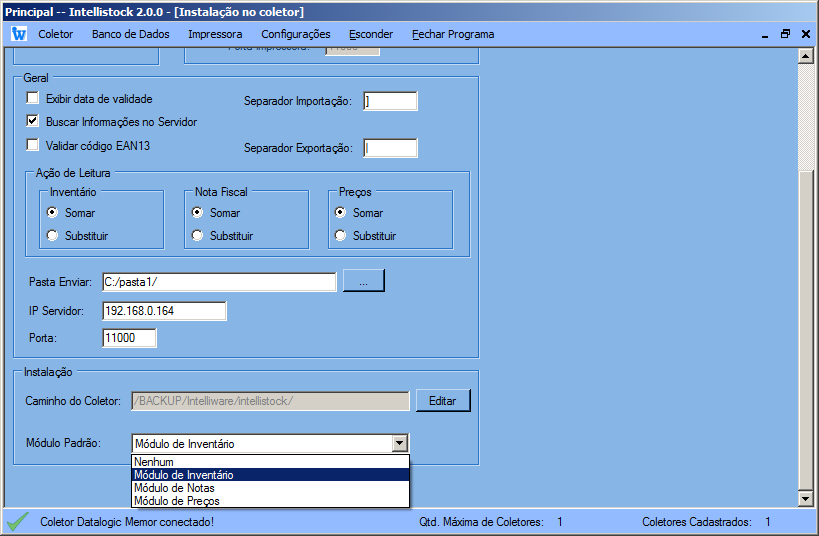Click Fechar Programa in the menu bar
The width and height of the screenshot is (819, 536).
[453, 34]
